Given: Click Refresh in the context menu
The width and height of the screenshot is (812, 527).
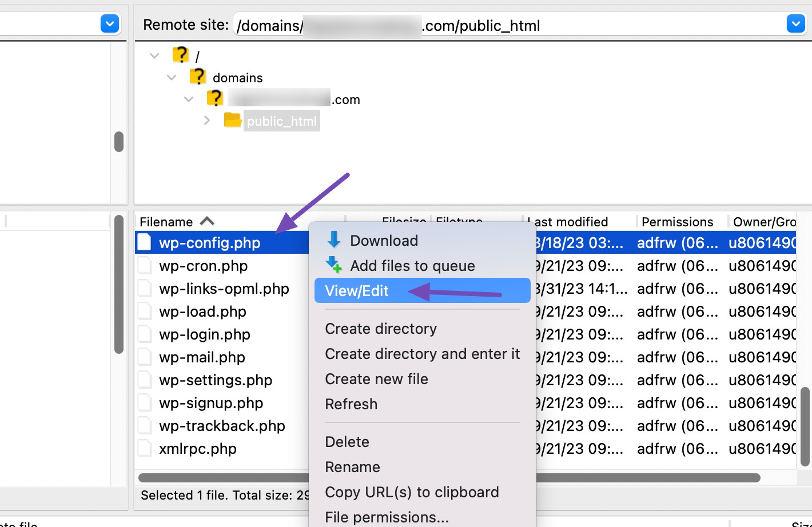Looking at the screenshot, I should click(x=351, y=404).
